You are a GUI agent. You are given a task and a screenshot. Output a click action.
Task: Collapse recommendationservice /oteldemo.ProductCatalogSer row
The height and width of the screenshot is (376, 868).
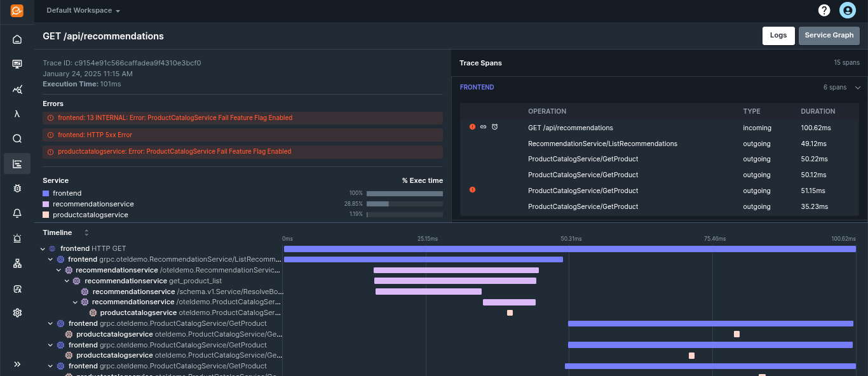(76, 302)
